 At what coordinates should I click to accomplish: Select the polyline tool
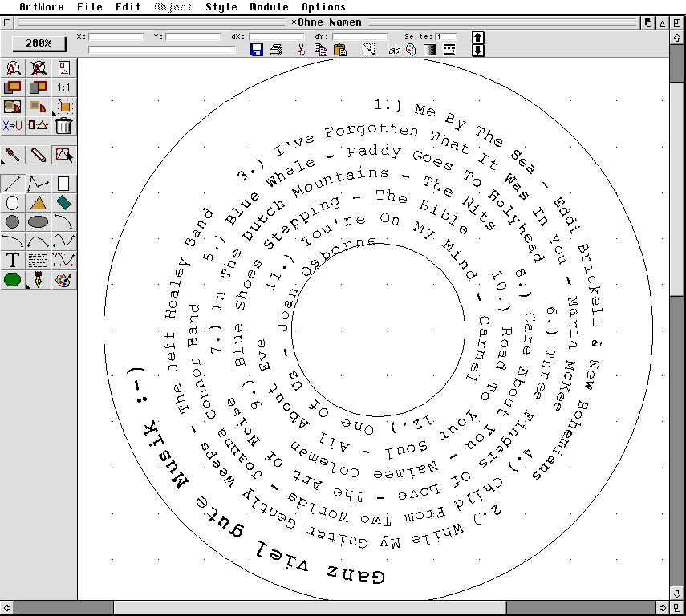coord(38,184)
